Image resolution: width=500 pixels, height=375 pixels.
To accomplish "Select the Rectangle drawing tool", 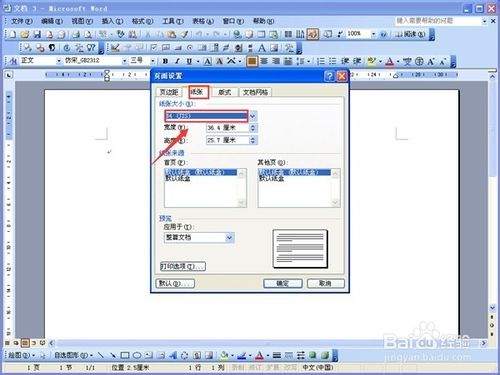I will click(125, 355).
